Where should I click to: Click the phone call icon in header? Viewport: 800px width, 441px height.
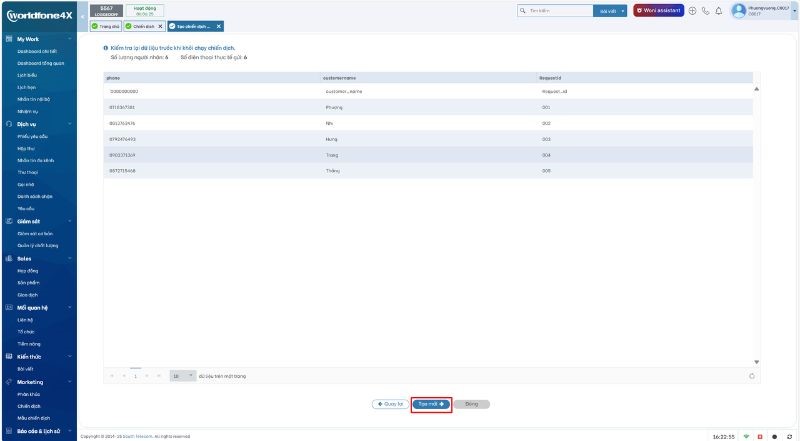[x=706, y=11]
